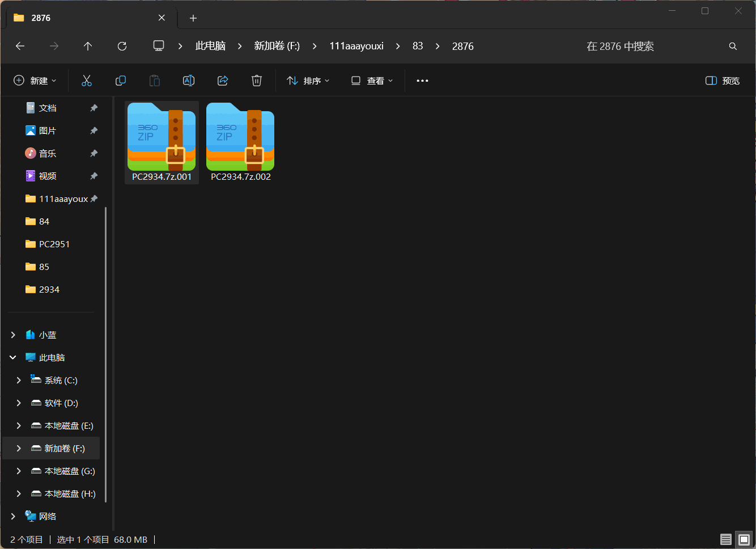Open the 查看 (View) menu

(x=371, y=80)
